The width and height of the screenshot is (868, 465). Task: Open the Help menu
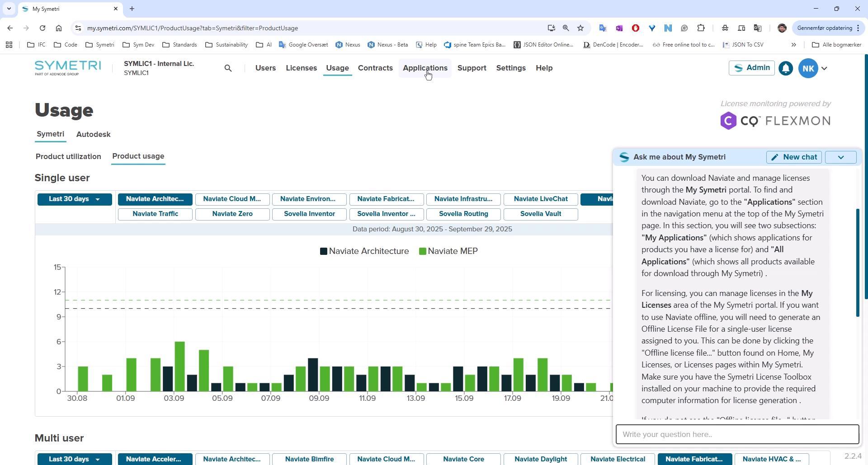tap(544, 68)
